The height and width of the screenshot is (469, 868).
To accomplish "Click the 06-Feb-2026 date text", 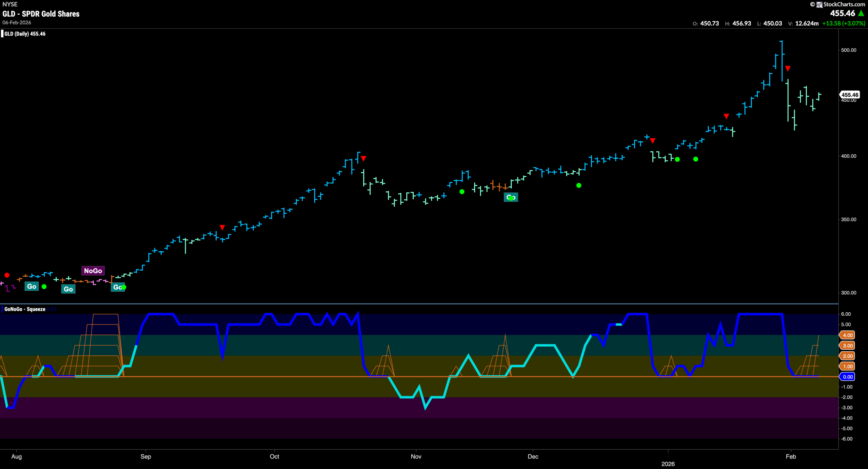I will pyautogui.click(x=17, y=22).
